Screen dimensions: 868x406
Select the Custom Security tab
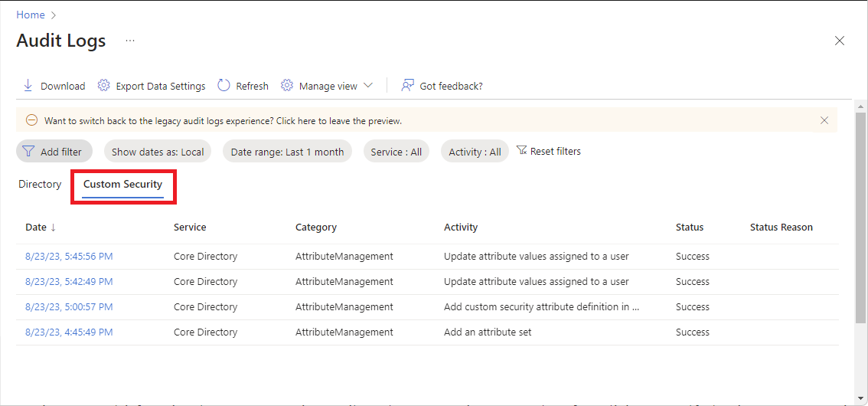click(x=122, y=185)
